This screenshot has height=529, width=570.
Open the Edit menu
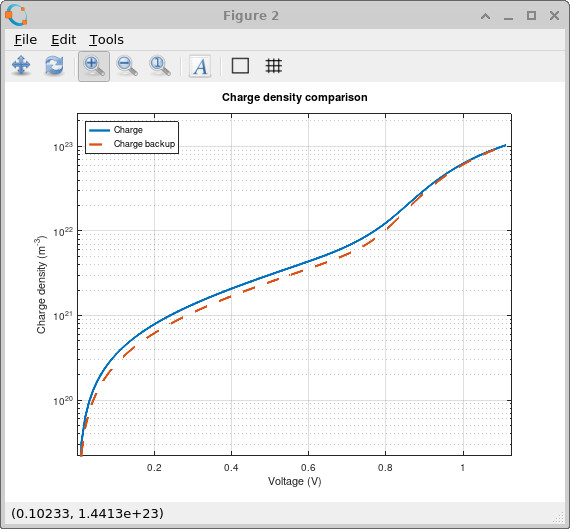coord(63,40)
